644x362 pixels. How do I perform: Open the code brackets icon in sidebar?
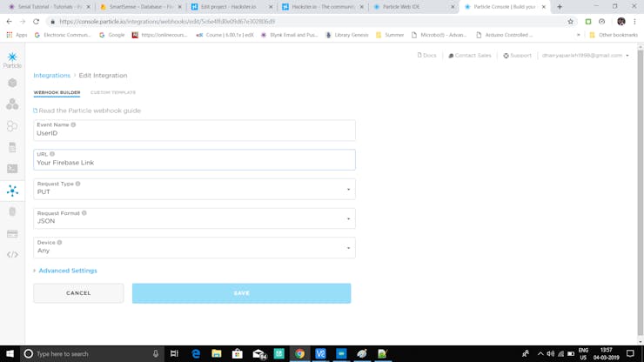click(x=12, y=255)
